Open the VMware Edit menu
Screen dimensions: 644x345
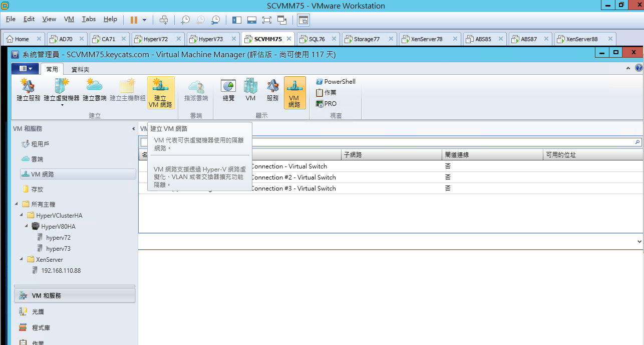29,19
